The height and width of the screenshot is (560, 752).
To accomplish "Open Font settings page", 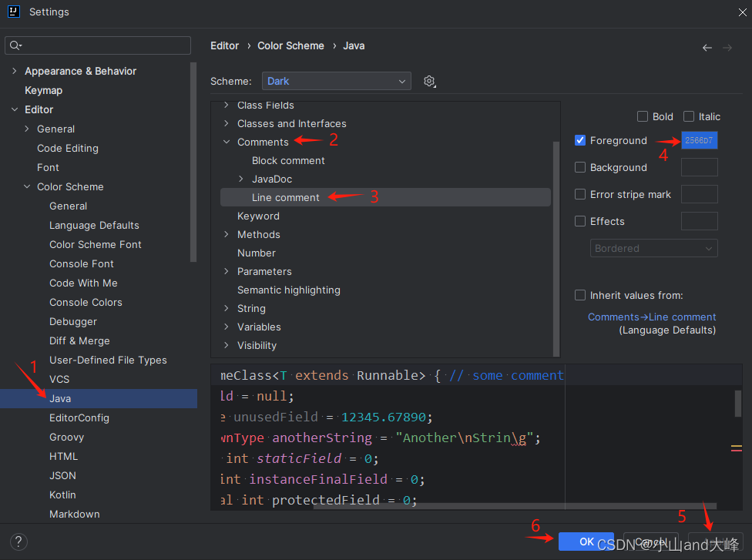I will (48, 167).
